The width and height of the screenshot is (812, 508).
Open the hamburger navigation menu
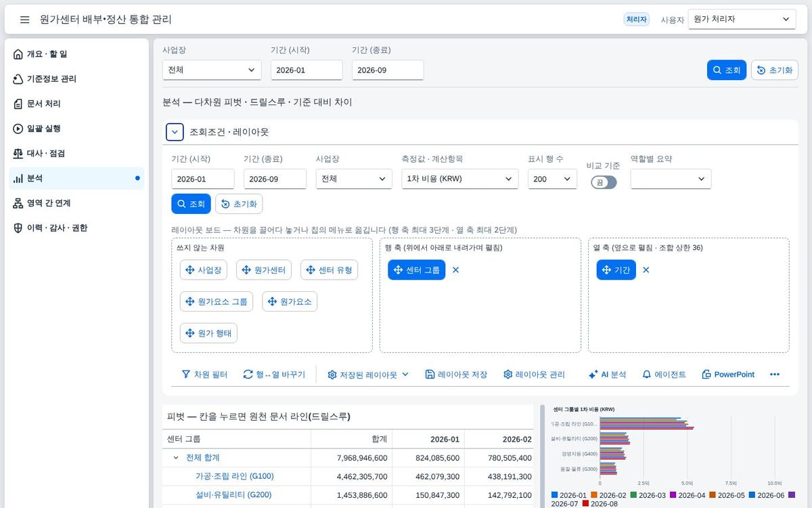click(x=25, y=20)
